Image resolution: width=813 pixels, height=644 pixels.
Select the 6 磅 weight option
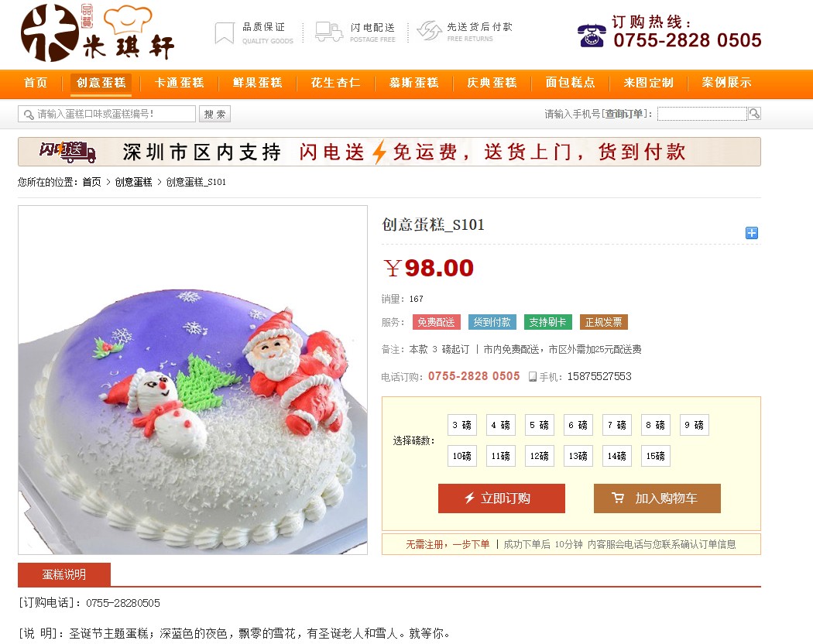click(578, 425)
